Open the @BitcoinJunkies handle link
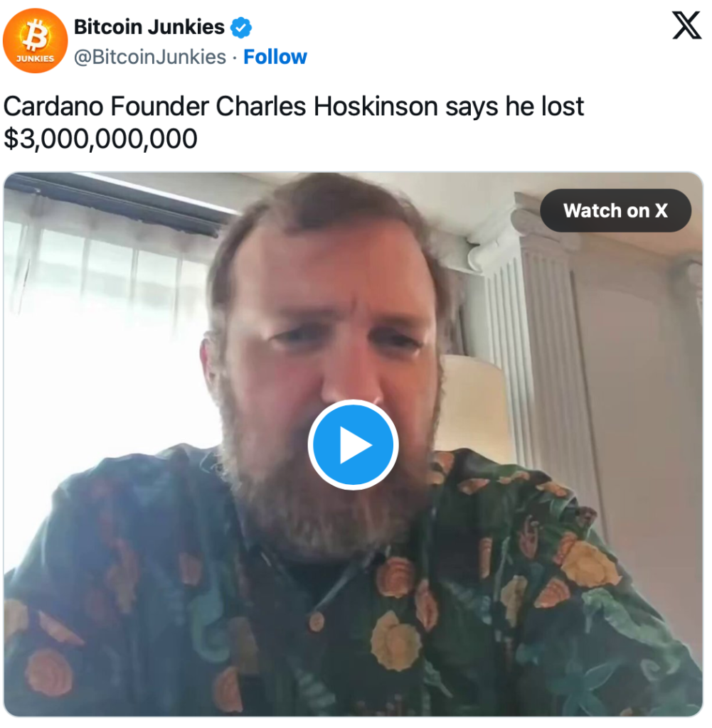712x728 pixels. pos(150,57)
